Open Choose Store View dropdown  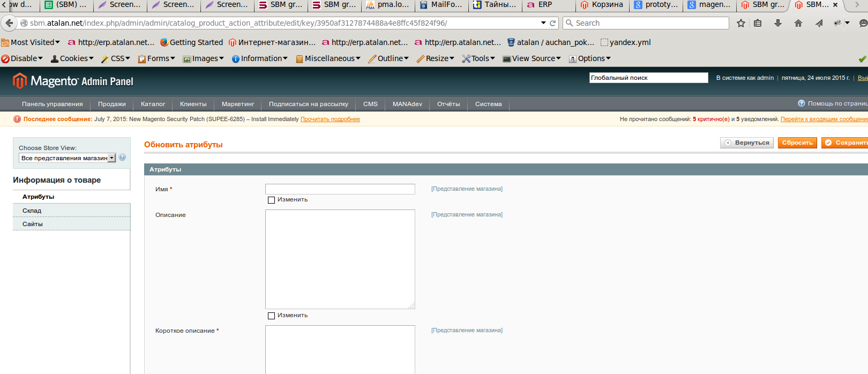click(x=68, y=158)
